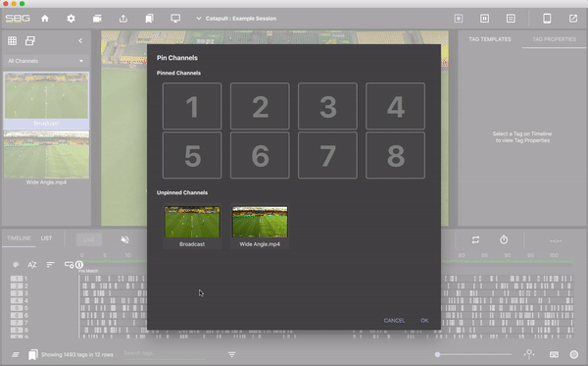The height and width of the screenshot is (366, 588).
Task: Toggle the LIVE button
Action: [x=89, y=239]
